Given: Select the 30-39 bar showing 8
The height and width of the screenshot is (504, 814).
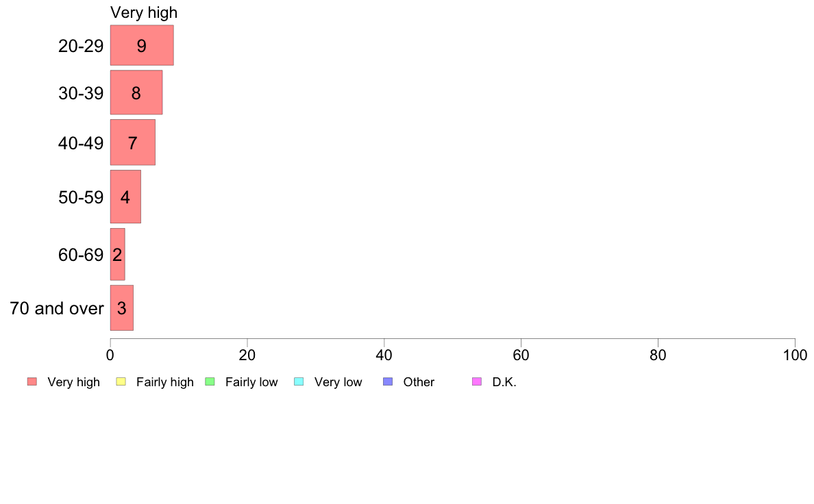Looking at the screenshot, I should point(136,92).
